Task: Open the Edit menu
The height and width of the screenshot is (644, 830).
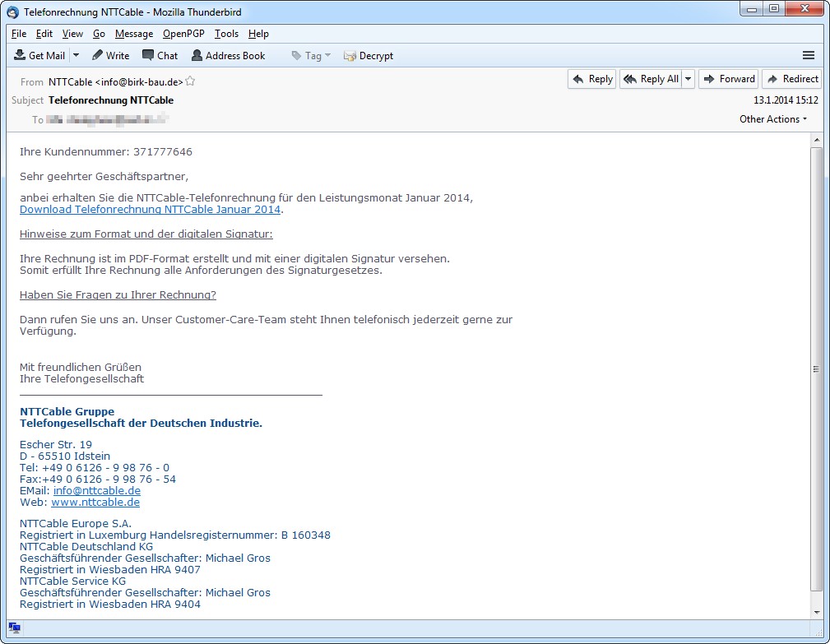Action: [44, 34]
